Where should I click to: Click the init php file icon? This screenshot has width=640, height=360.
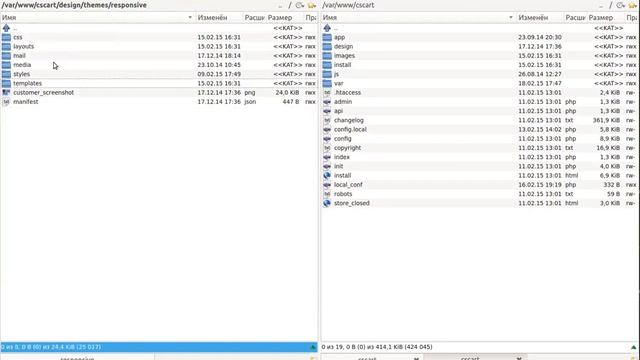pyautogui.click(x=327, y=167)
